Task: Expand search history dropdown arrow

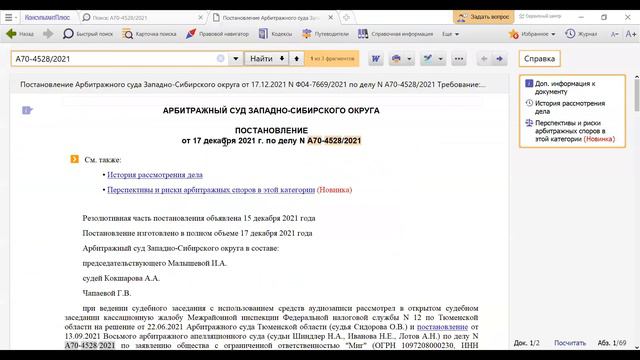Action: [236, 59]
